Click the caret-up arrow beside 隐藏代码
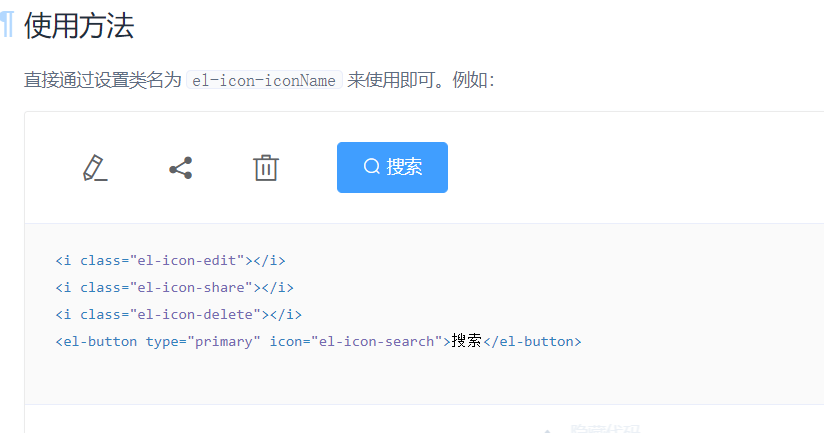824x433 pixels. click(547, 428)
